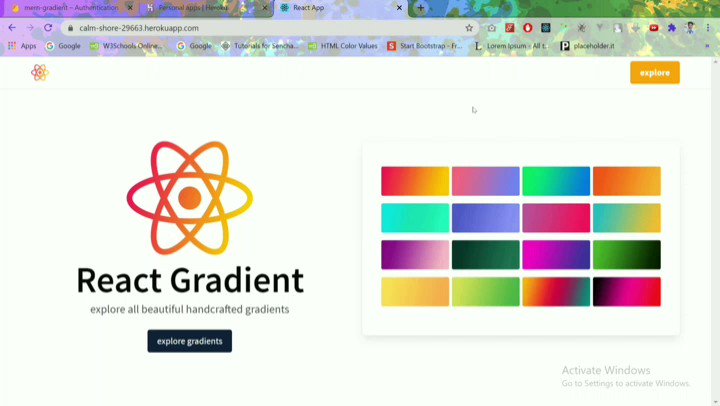Select the turquoise gradient swatch

coord(415,218)
